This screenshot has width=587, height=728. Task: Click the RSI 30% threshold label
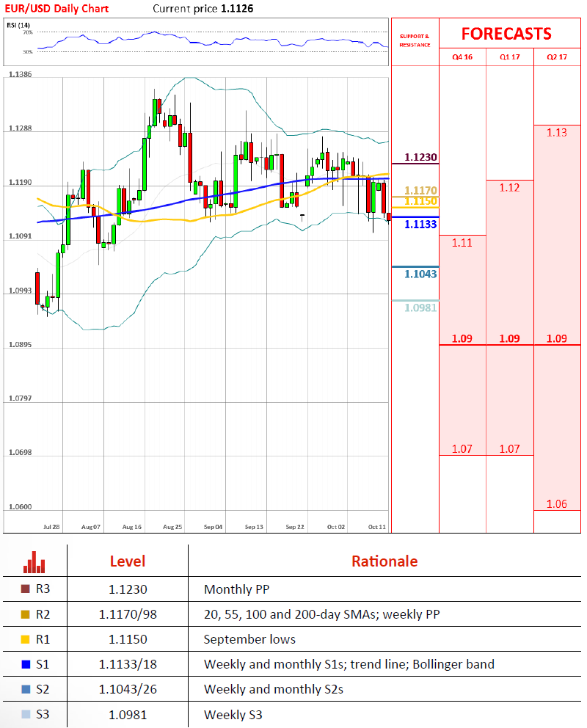tap(28, 51)
